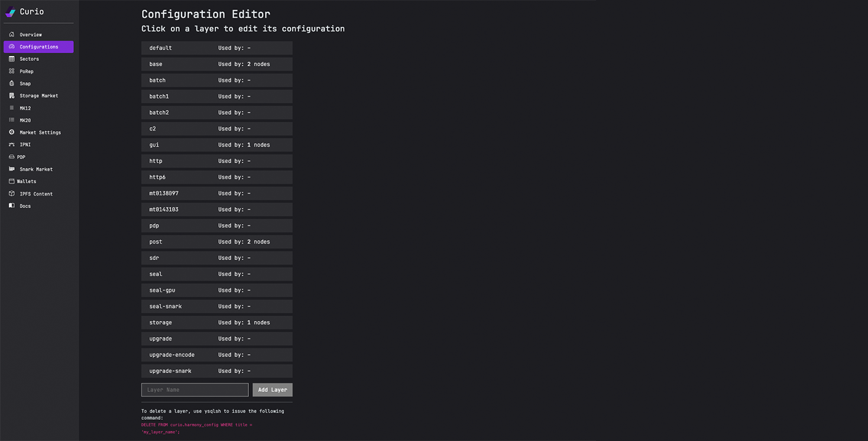Open the Snark Market page
868x441 pixels.
tap(35, 169)
